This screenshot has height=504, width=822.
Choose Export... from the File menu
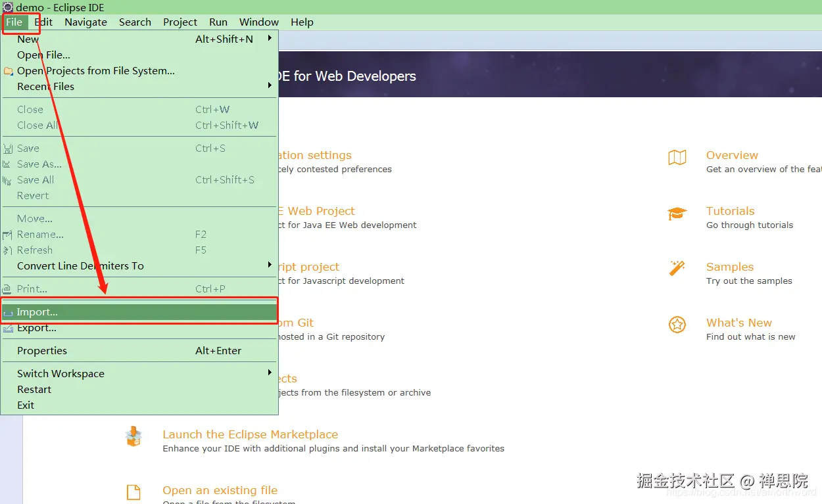tap(139, 327)
